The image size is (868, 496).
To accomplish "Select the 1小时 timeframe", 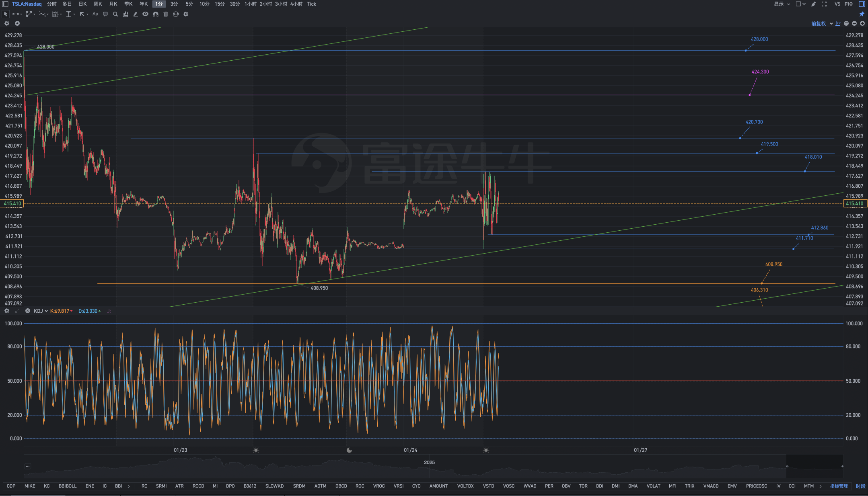I will [x=251, y=4].
